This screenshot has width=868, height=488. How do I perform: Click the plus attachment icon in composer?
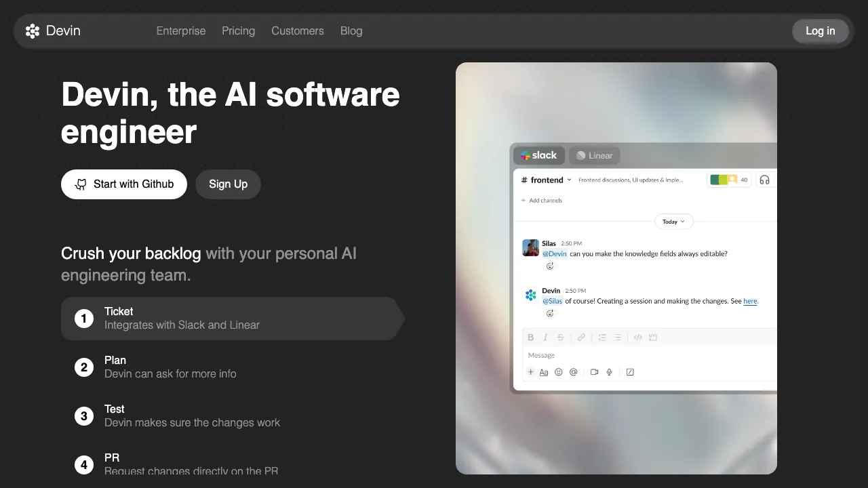pyautogui.click(x=531, y=372)
